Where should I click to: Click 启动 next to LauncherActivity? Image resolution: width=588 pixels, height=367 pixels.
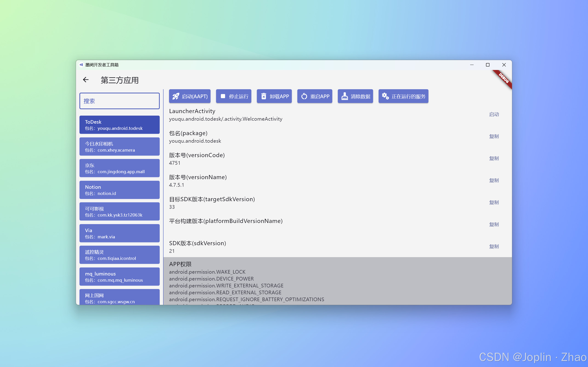click(x=494, y=114)
